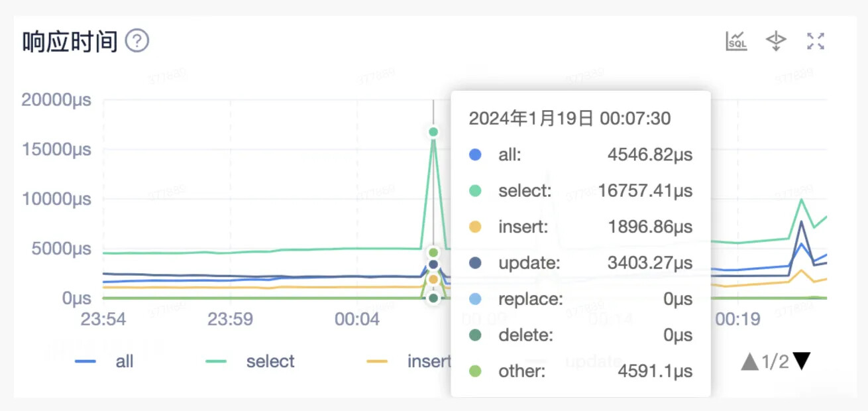This screenshot has width=868, height=411.
Task: Click the select peak marker on the chart
Action: (433, 132)
